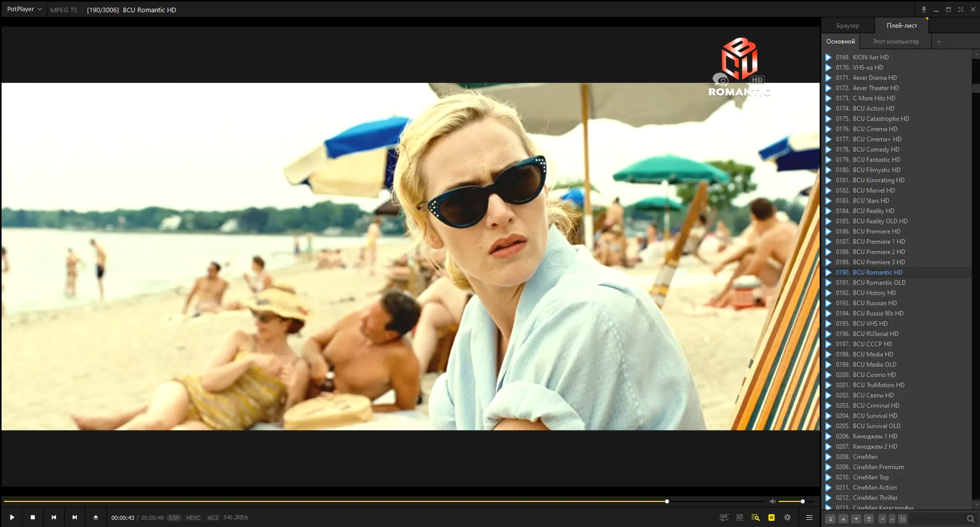
Task: Select playlist item Киноджем 1 HD
Action: pyautogui.click(x=898, y=436)
